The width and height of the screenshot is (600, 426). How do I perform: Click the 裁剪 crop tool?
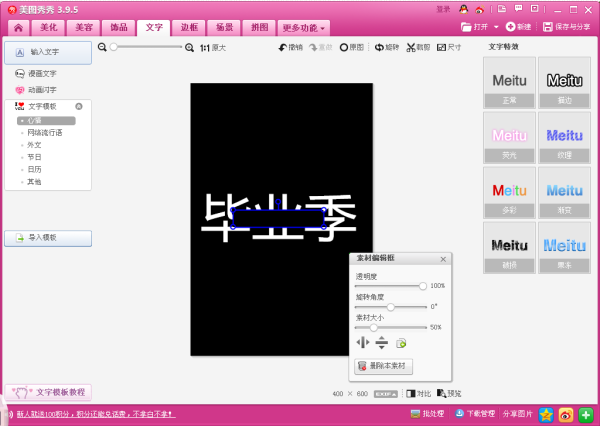click(418, 47)
